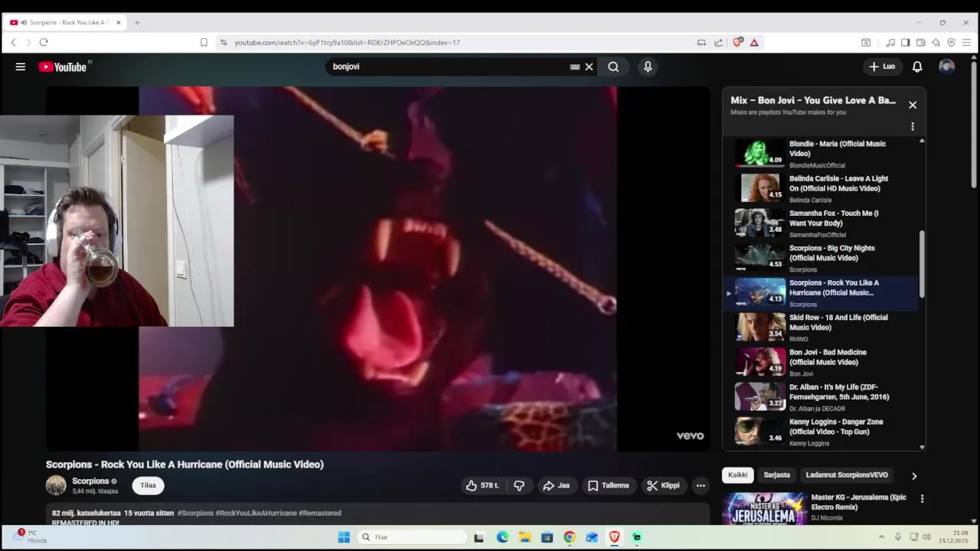The width and height of the screenshot is (980, 551).
Task: Open the Luo create menu
Action: [x=882, y=67]
